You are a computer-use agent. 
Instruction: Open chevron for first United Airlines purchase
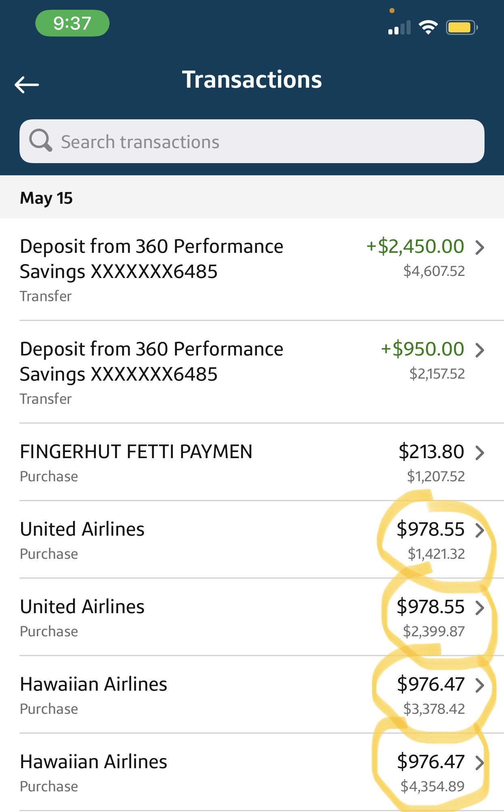(x=480, y=530)
